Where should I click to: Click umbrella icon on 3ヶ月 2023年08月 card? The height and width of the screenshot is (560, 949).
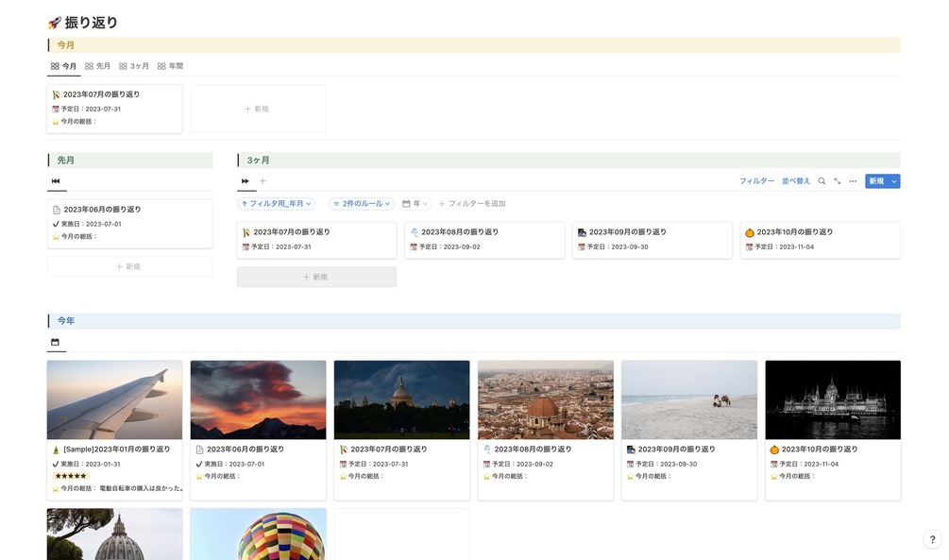(x=414, y=232)
